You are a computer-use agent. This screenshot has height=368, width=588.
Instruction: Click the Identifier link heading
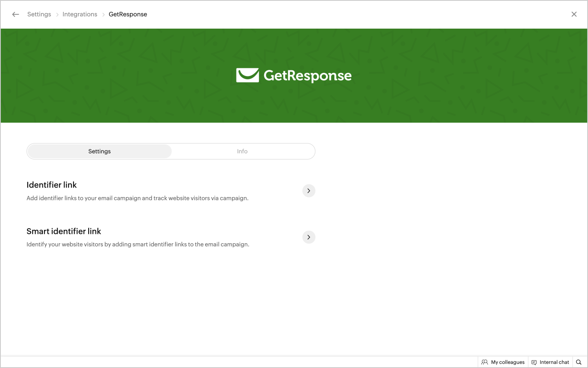pos(51,185)
